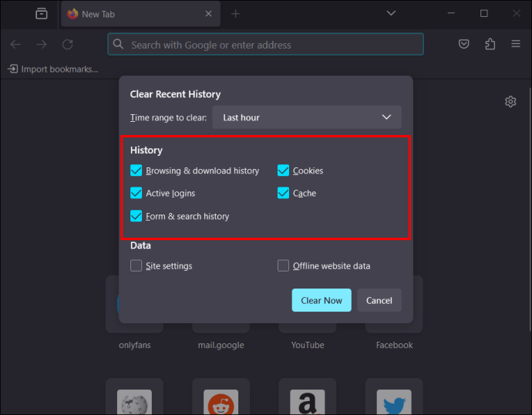Click Import bookmarks link

pos(53,69)
